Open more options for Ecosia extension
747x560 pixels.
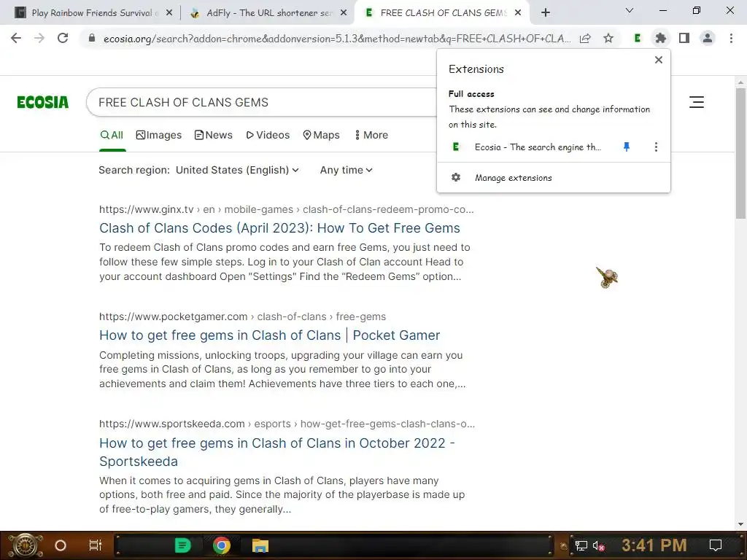(x=656, y=147)
